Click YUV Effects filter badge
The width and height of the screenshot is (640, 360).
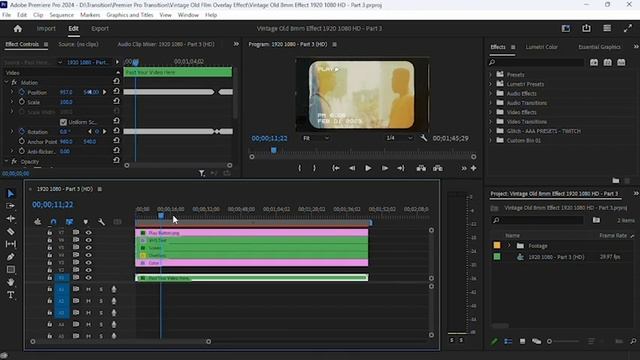[621, 62]
